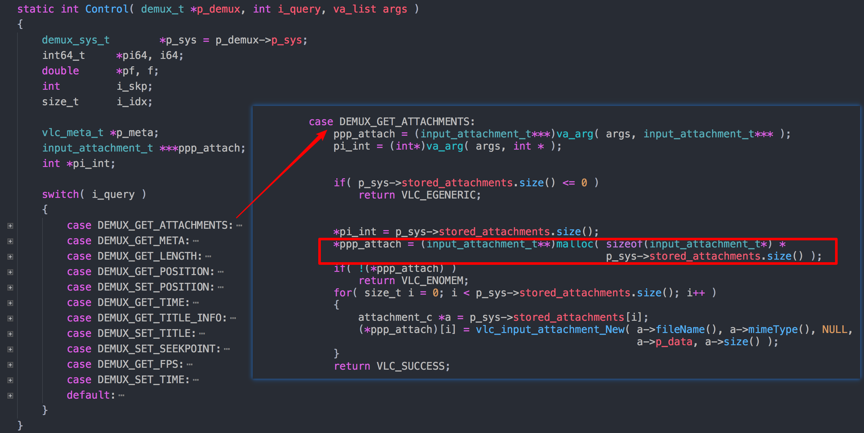The height and width of the screenshot is (433, 864).
Task: Expand the folded DEMUX_GET_ATTACHMENTS case
Action: point(10,226)
